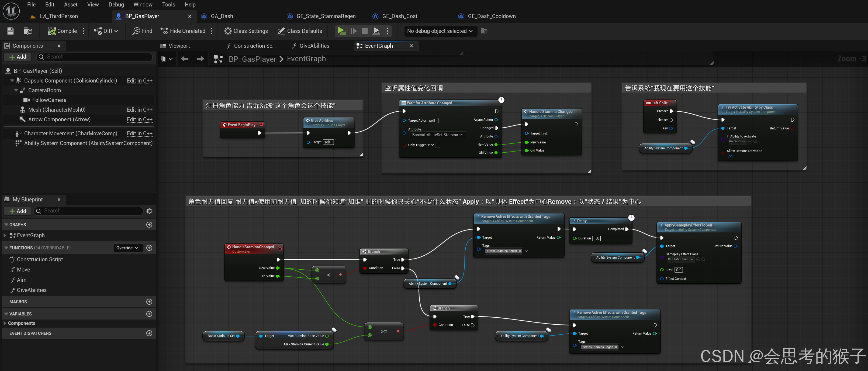Switch to the GA_Dash tab
The image size is (868, 371).
tap(222, 16)
